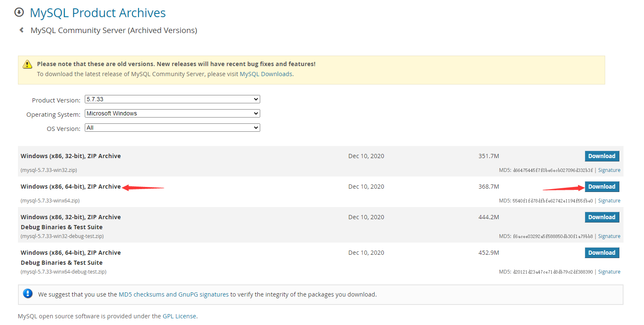Click the Dec 10, 2020 date in 368.7M row
The height and width of the screenshot is (325, 644).
coord(366,187)
